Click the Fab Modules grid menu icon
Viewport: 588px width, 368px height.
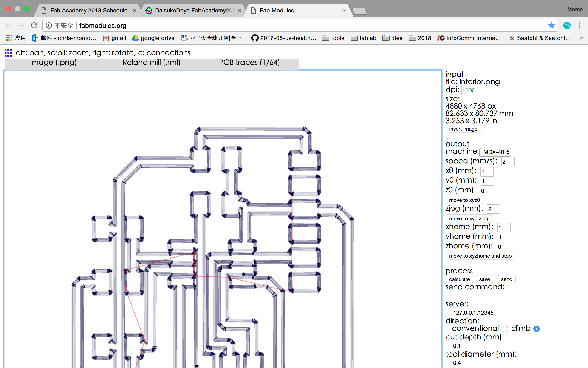[8, 53]
